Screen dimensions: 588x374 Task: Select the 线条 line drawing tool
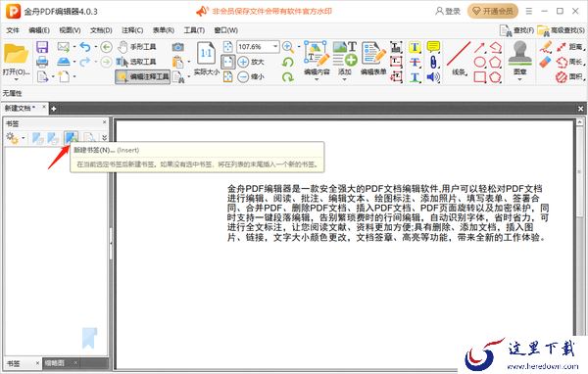tap(459, 59)
